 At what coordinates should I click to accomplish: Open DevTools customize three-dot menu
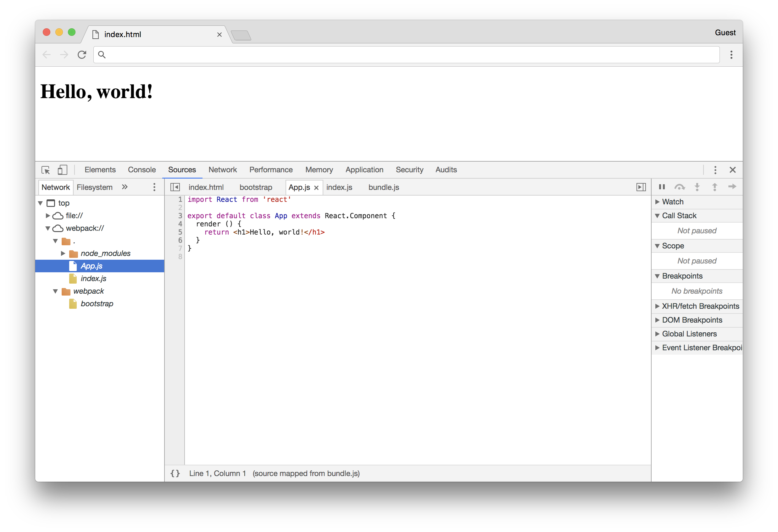pyautogui.click(x=715, y=170)
